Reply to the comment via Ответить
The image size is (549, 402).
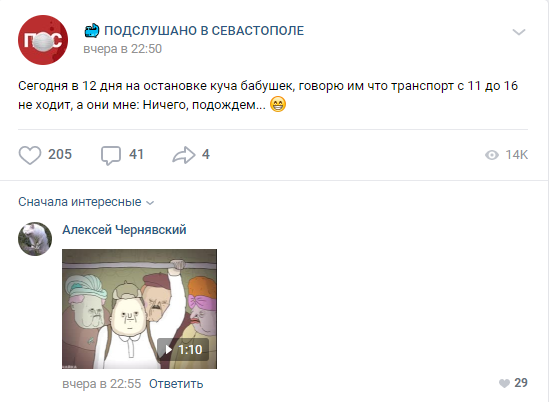point(176,384)
